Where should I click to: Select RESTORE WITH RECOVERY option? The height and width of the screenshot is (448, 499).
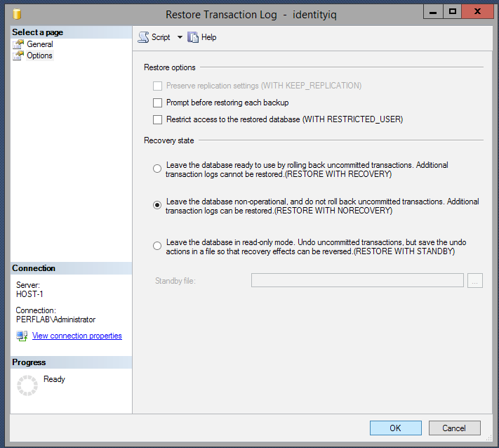pyautogui.click(x=157, y=169)
